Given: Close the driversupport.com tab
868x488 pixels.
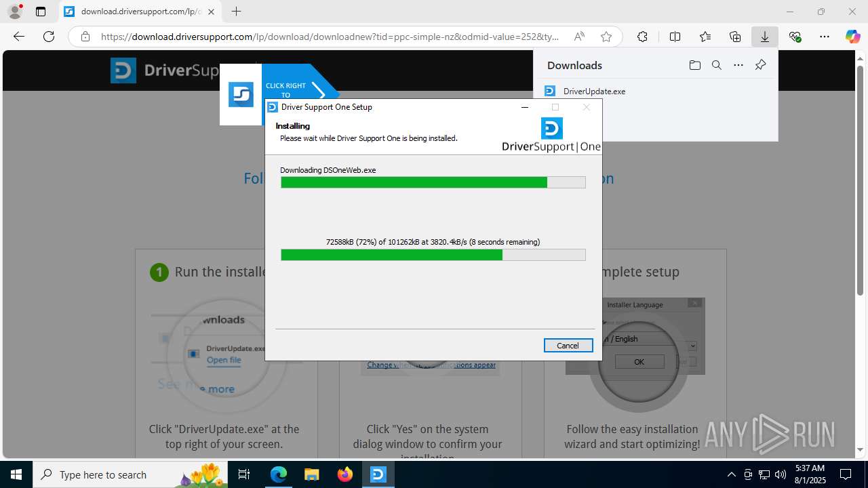Looking at the screenshot, I should pyautogui.click(x=211, y=12).
